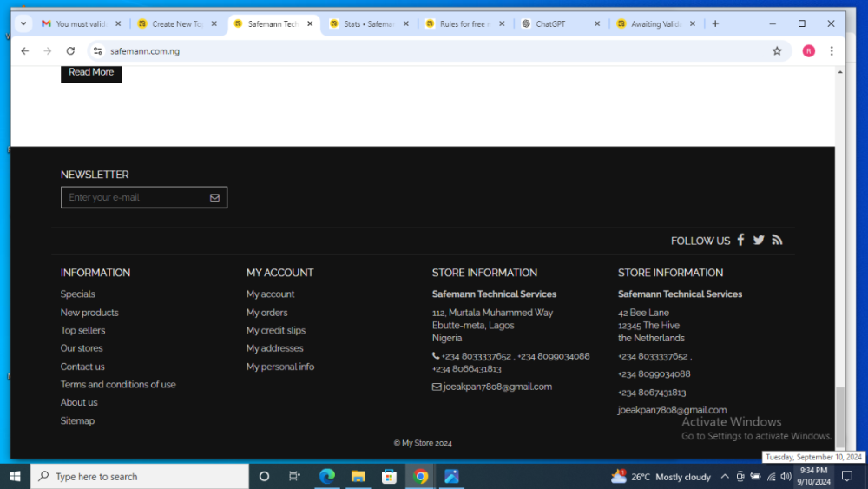Click '42 Bee Lane' address text
Viewport: 868px width, 489px height.
(643, 313)
